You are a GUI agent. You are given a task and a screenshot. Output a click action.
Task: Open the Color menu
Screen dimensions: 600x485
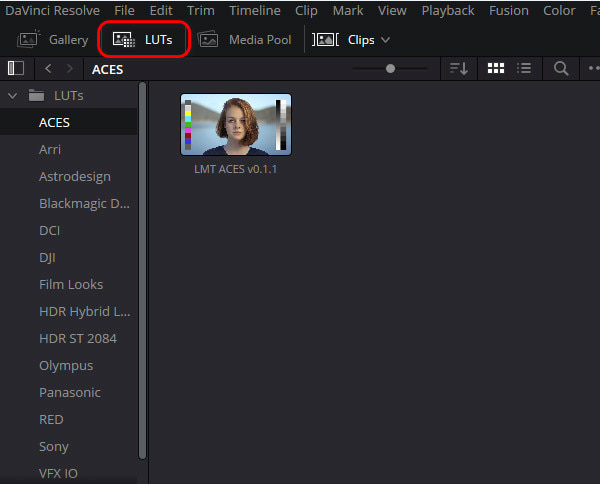(559, 11)
